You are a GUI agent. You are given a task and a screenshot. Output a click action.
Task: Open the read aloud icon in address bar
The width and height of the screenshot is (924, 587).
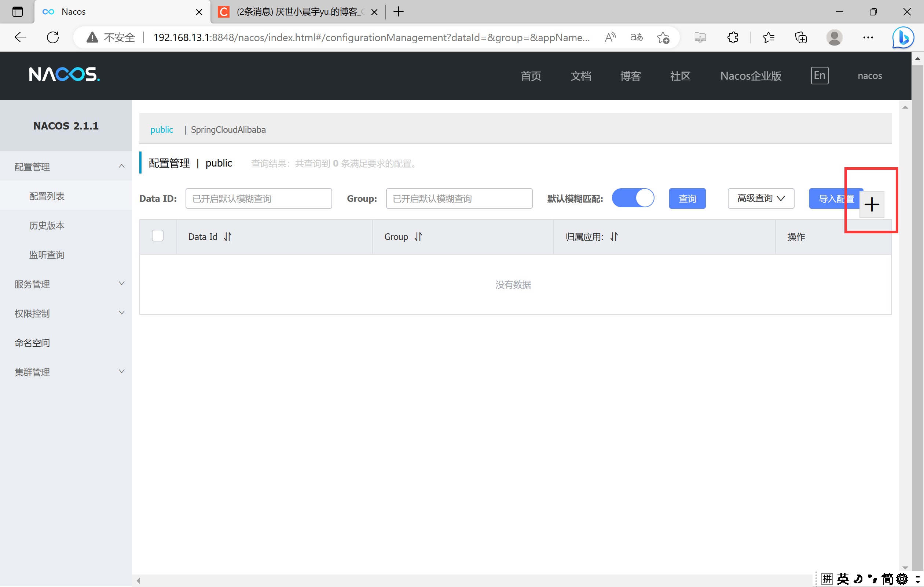pyautogui.click(x=610, y=37)
